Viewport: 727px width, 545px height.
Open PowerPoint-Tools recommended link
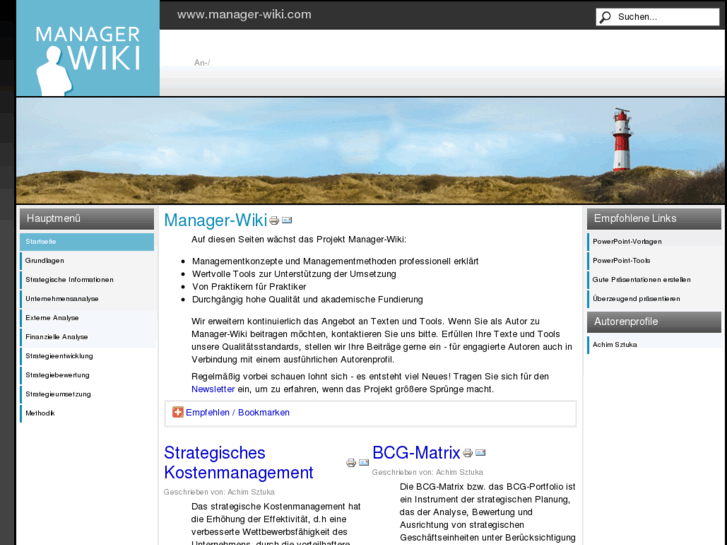tap(654, 261)
